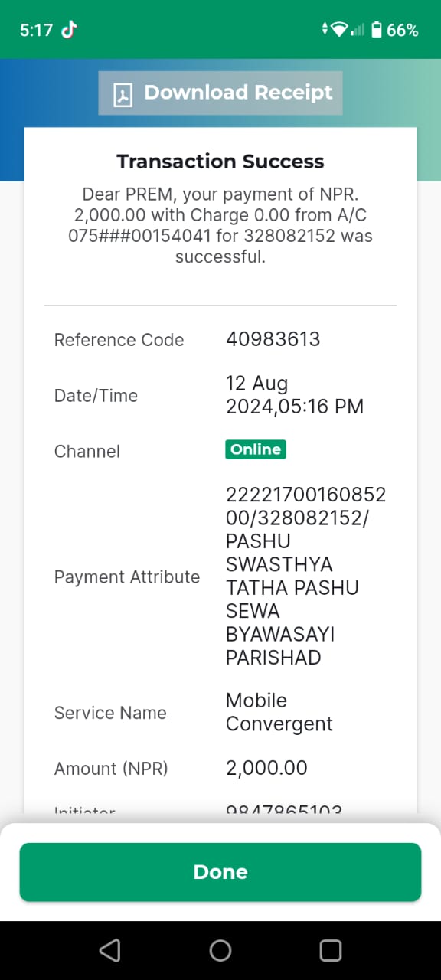Tap the Date/Time value 12 Aug 2024
Image resolution: width=441 pixels, height=980 pixels.
pyautogui.click(x=295, y=394)
